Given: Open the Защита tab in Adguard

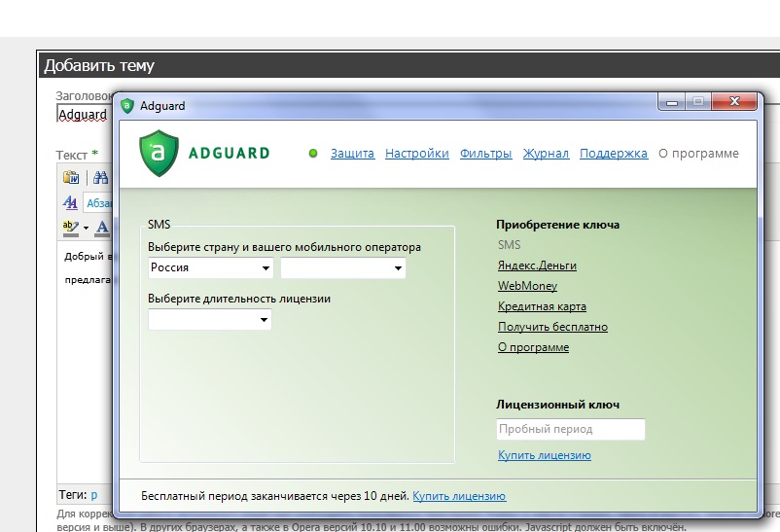Looking at the screenshot, I should 352,154.
